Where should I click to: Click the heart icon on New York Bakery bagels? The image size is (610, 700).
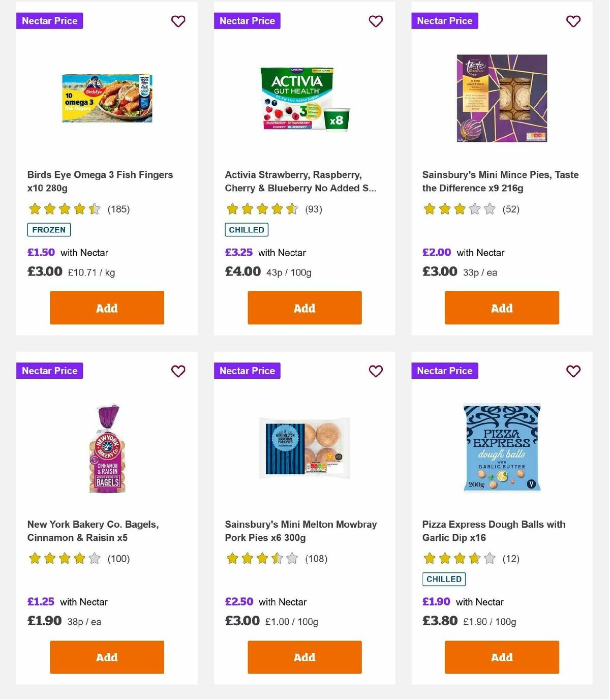tap(178, 371)
